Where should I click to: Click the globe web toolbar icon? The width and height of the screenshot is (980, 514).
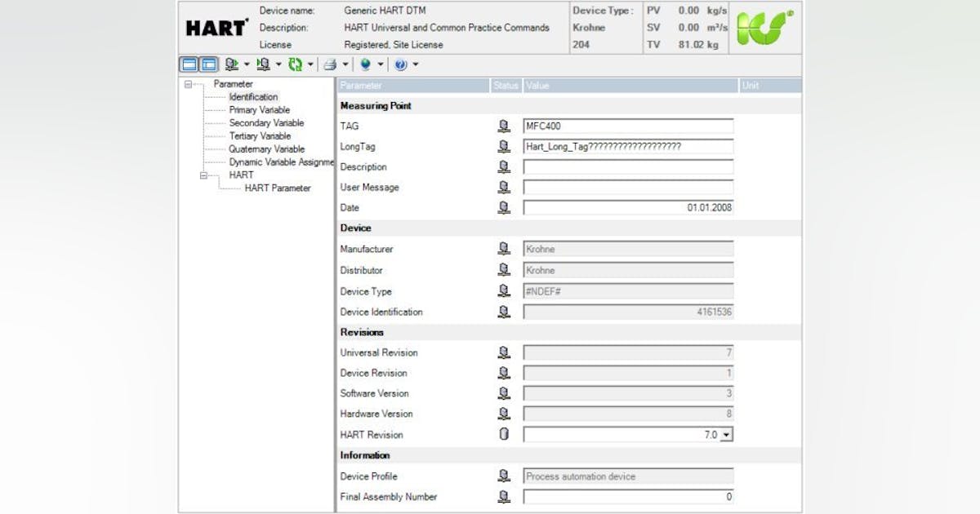pos(366,64)
